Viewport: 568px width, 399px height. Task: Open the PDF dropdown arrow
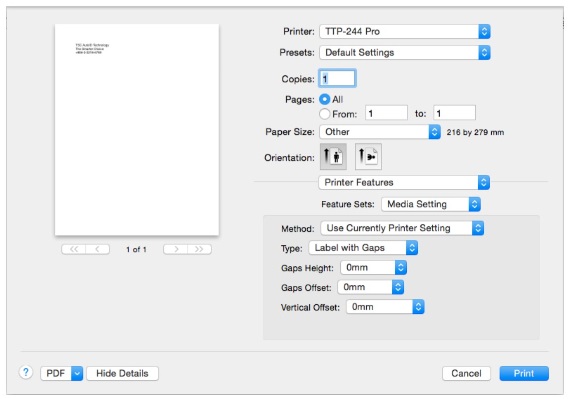coord(77,373)
